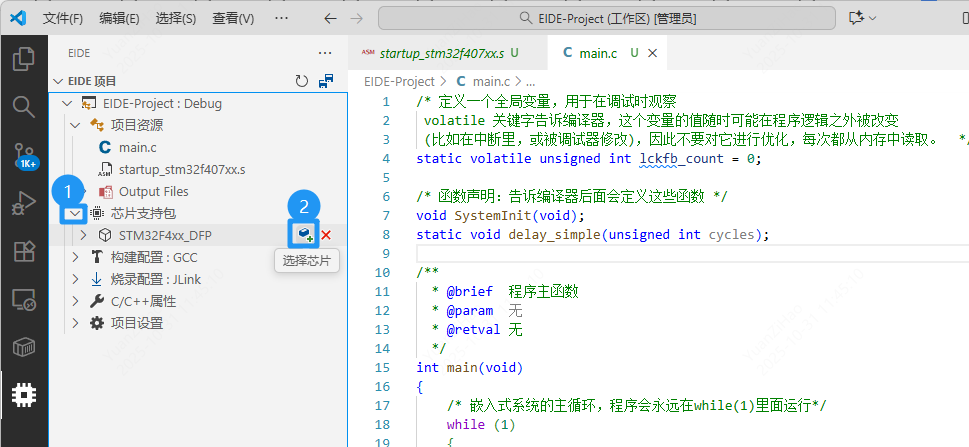The image size is (969, 447).
Task: Open the 查看(V) menu
Action: pyautogui.click(x=233, y=19)
